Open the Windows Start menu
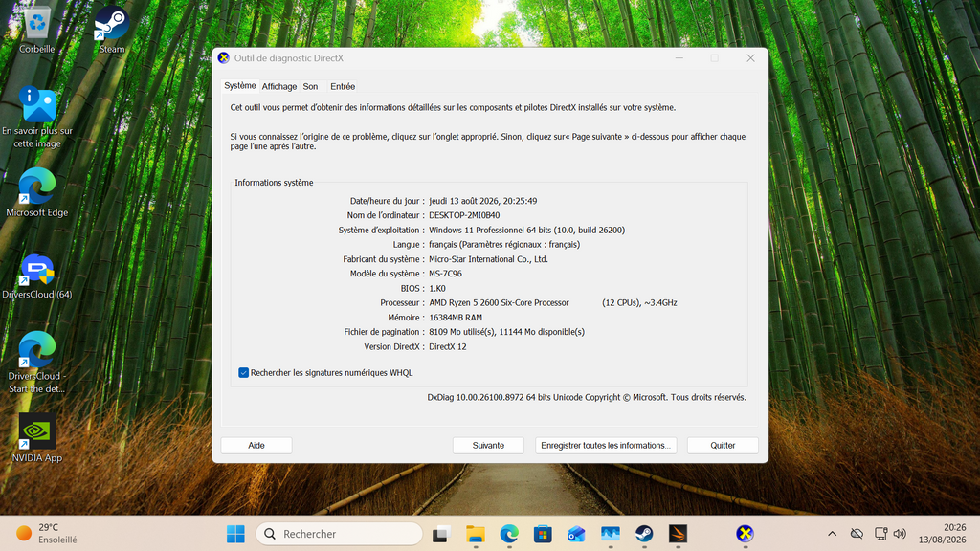 coord(235,534)
